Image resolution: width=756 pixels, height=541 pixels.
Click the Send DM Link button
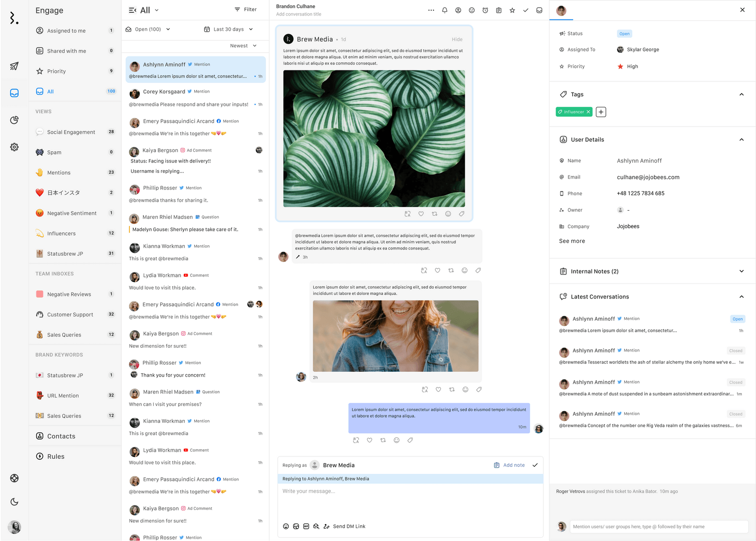(349, 526)
